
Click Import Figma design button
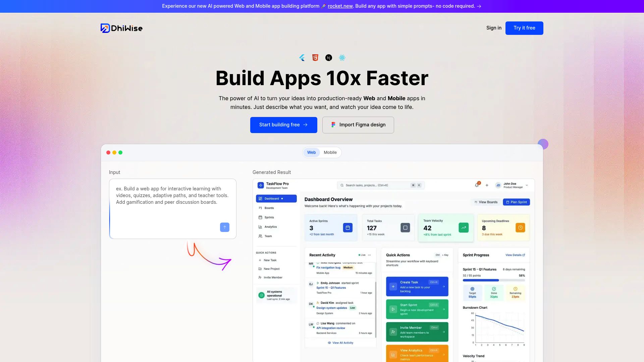click(x=358, y=125)
